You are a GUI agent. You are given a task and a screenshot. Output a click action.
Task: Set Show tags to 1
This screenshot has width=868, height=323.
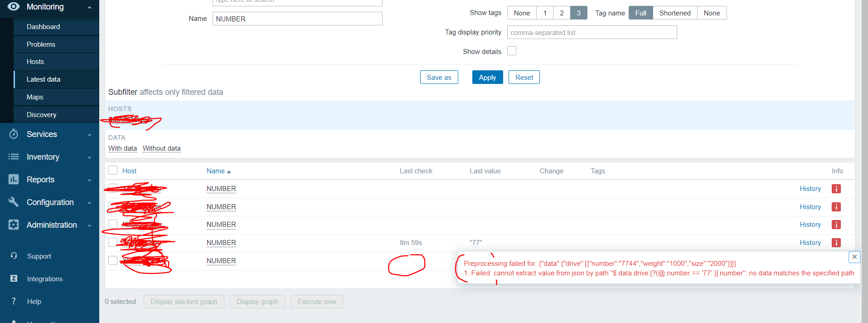545,13
